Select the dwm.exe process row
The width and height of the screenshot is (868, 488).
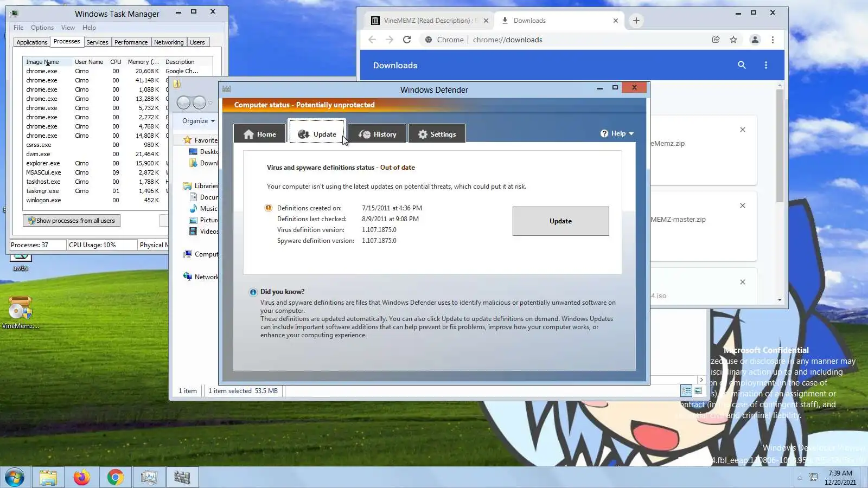click(x=95, y=154)
